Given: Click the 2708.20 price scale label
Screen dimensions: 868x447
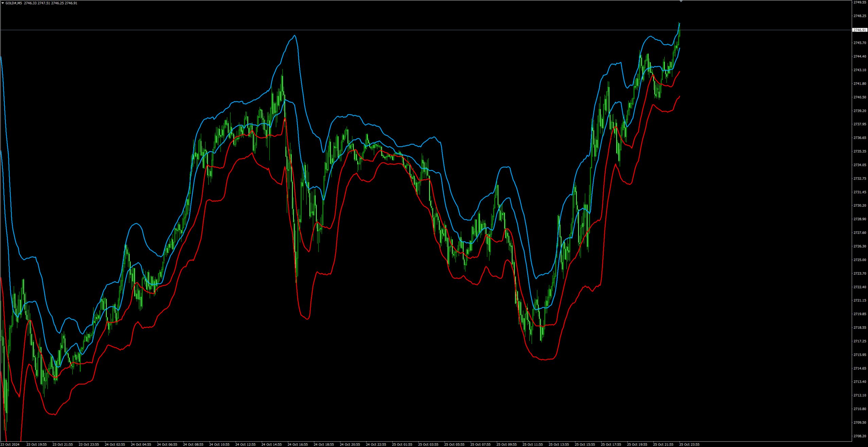Looking at the screenshot, I should pyautogui.click(x=860, y=436).
